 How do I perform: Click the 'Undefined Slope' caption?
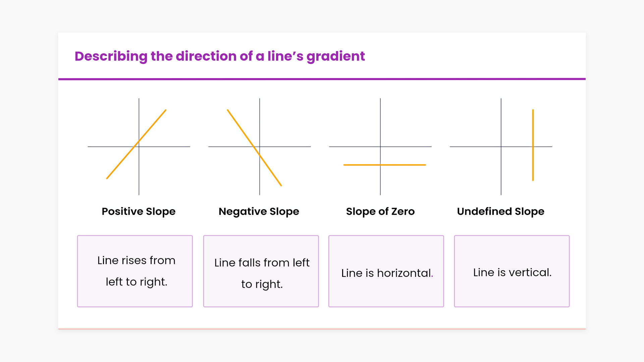tap(500, 212)
